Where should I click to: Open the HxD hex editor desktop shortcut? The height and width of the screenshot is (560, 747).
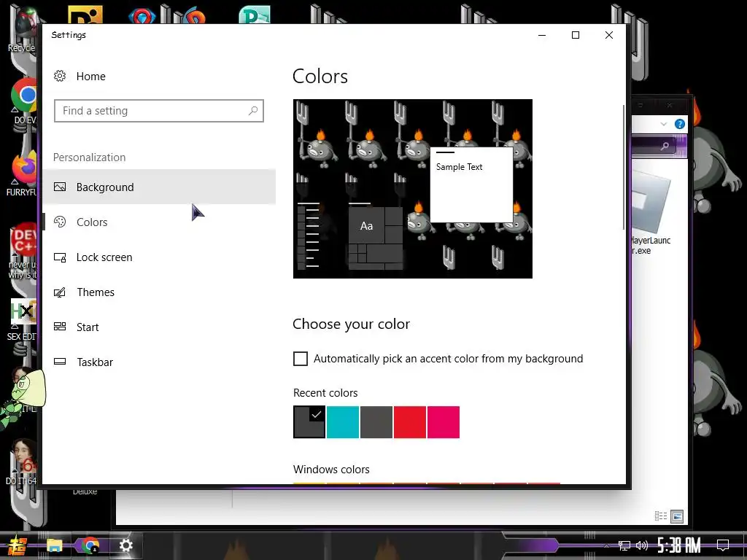click(x=23, y=318)
